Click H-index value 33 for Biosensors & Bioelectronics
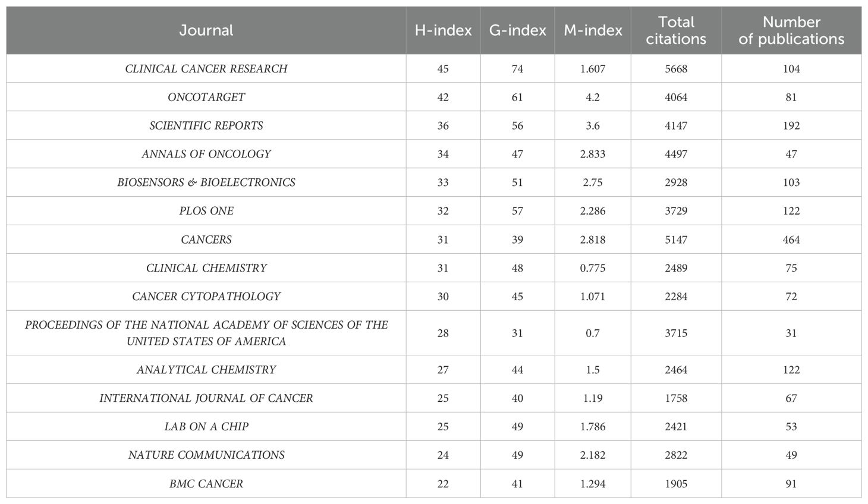868x504 pixels. click(443, 183)
